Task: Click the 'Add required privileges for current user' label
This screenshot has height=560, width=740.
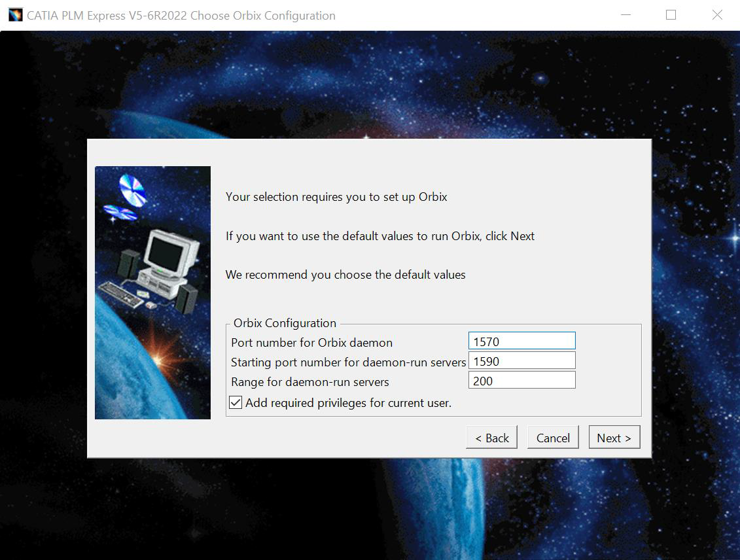Action: (x=348, y=403)
